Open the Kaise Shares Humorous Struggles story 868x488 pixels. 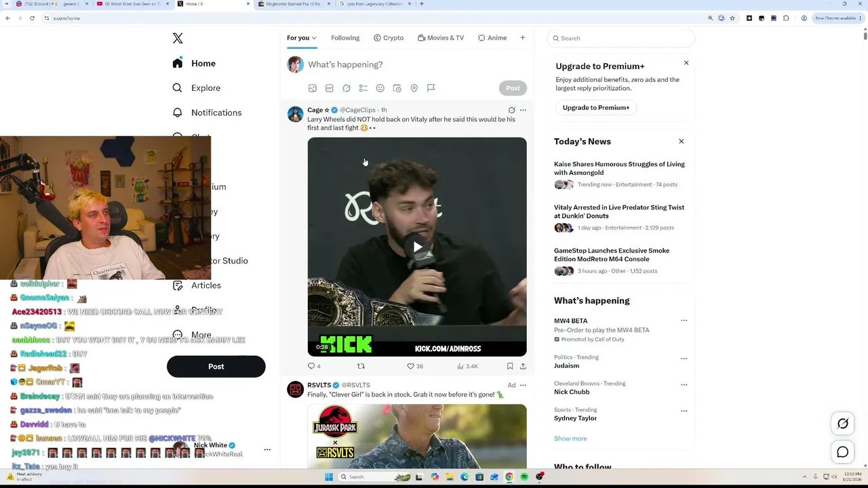[619, 168]
